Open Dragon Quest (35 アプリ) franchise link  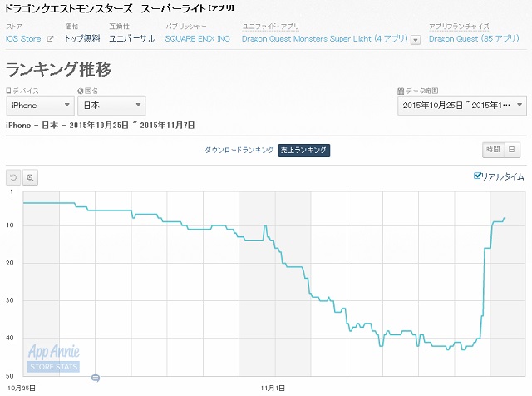point(474,39)
